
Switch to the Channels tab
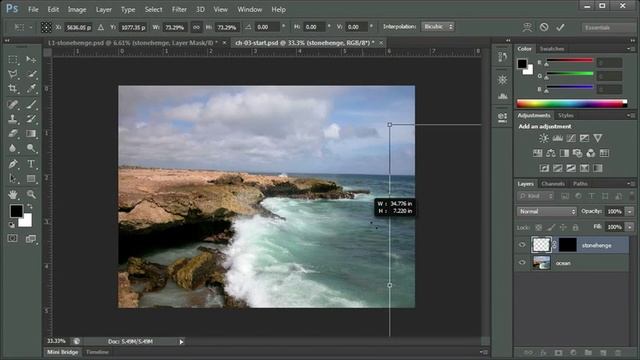(553, 184)
